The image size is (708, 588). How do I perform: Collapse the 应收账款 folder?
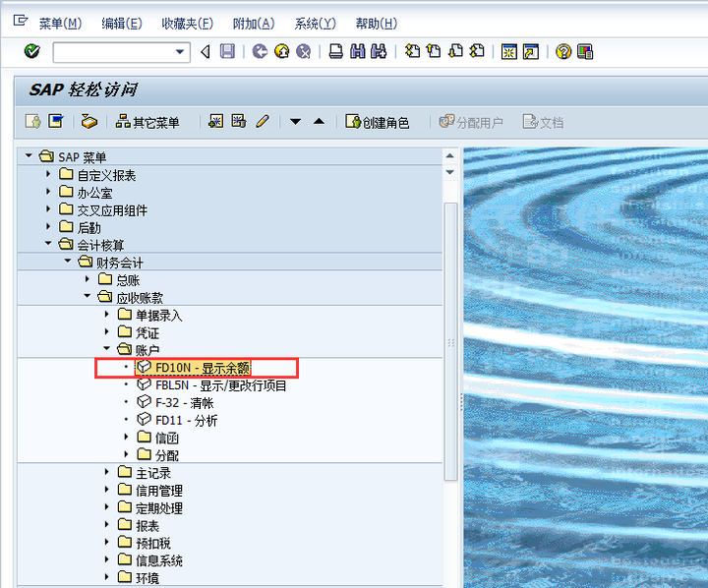(88, 296)
